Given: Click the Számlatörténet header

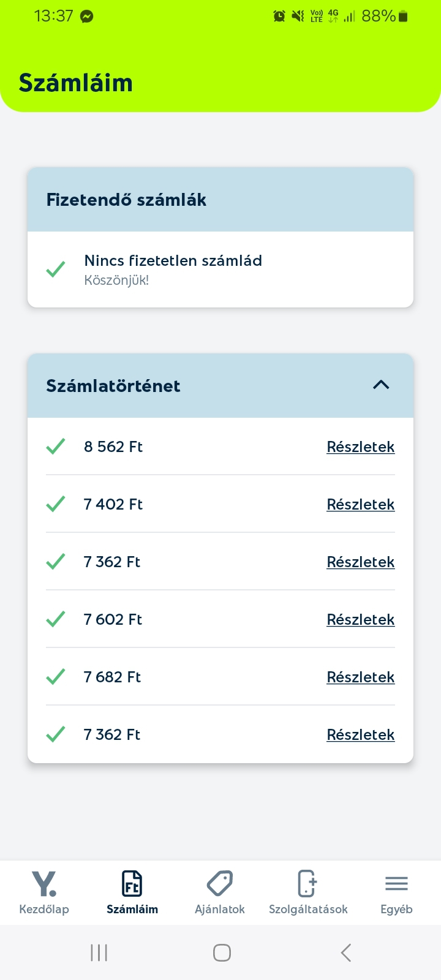Looking at the screenshot, I should coord(221,386).
